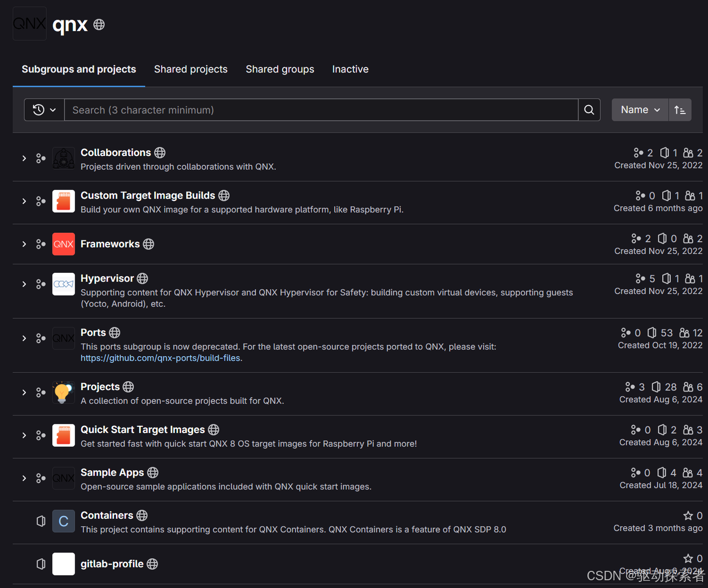Screen dimensions: 708x588
Task: Click Projects member count showing 6
Action: coord(693,387)
